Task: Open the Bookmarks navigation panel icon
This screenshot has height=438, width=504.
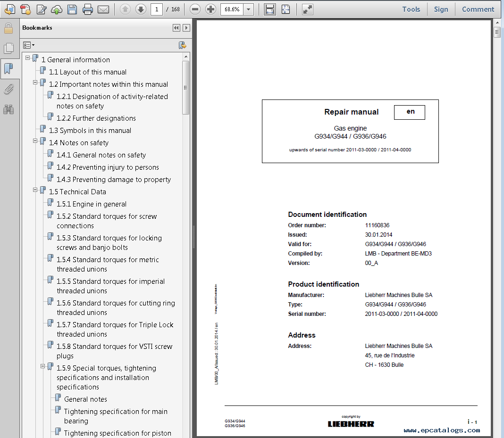Action: [8, 68]
